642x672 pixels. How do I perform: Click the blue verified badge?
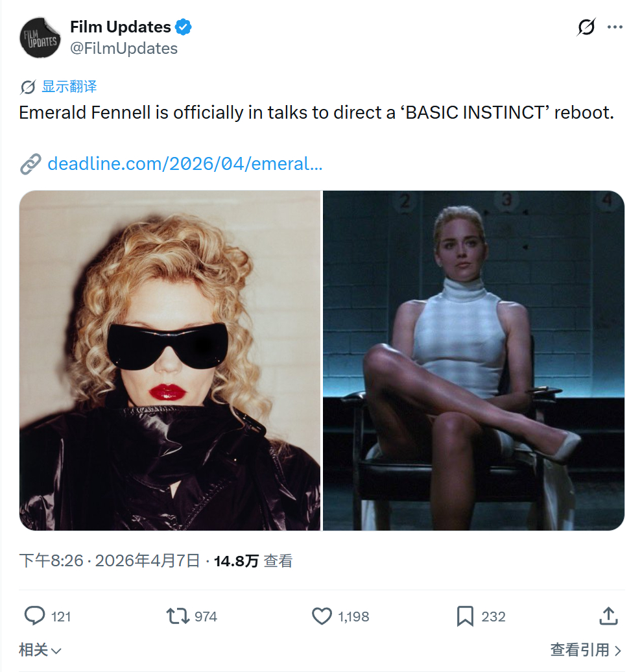coord(184,27)
